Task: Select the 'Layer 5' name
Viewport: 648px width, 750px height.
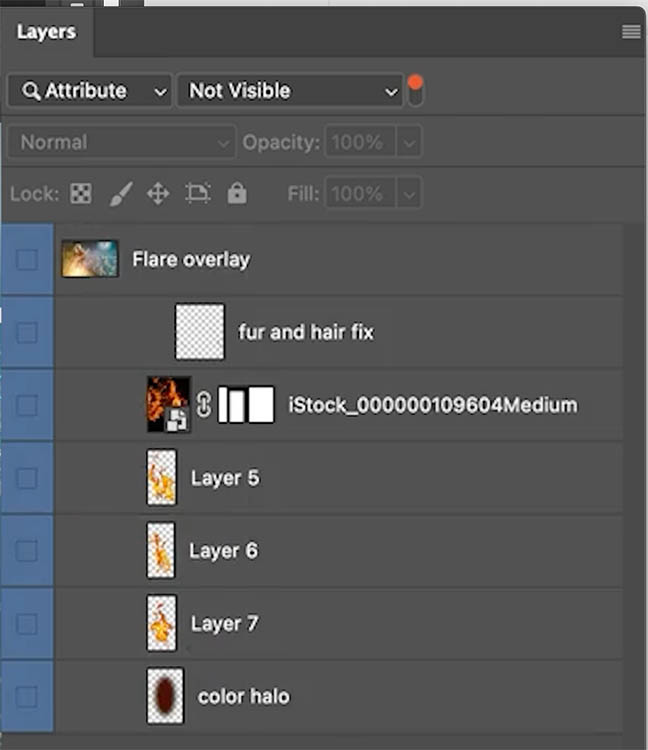Action: click(225, 478)
